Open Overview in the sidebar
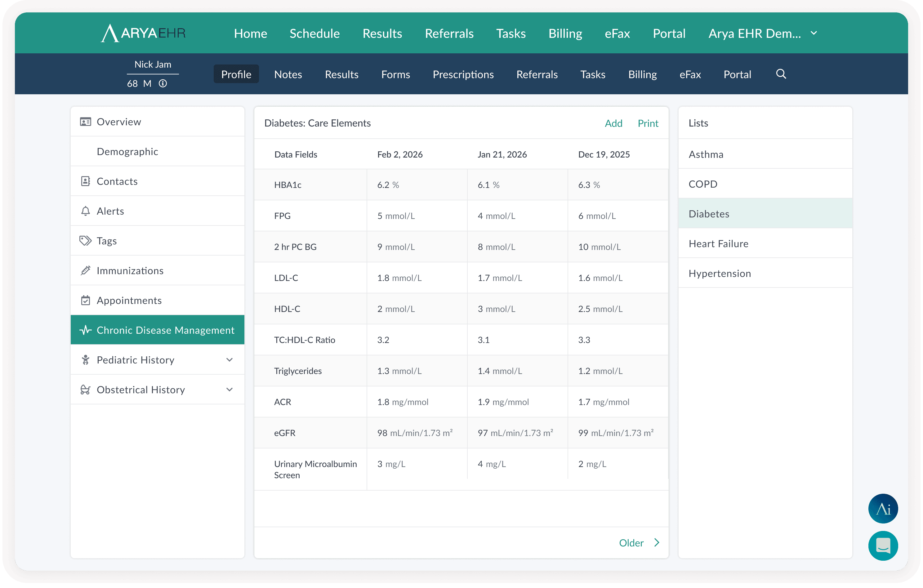The height and width of the screenshot is (588, 923). [x=157, y=122]
